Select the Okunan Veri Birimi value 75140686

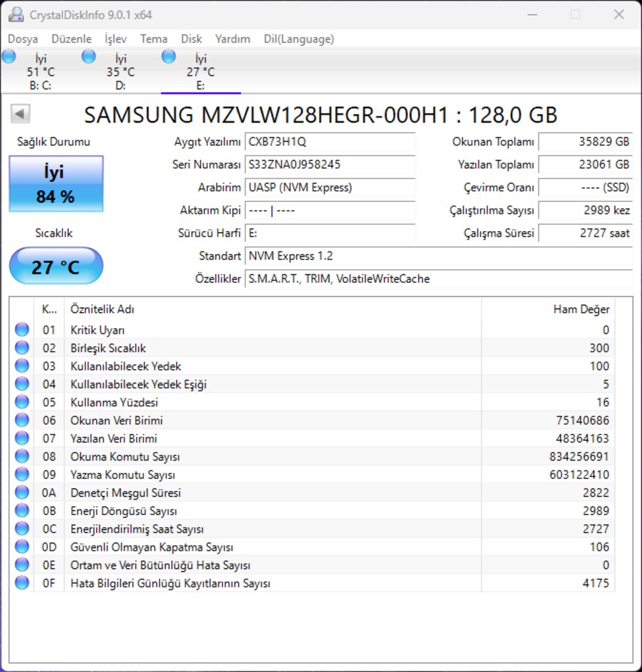point(582,421)
